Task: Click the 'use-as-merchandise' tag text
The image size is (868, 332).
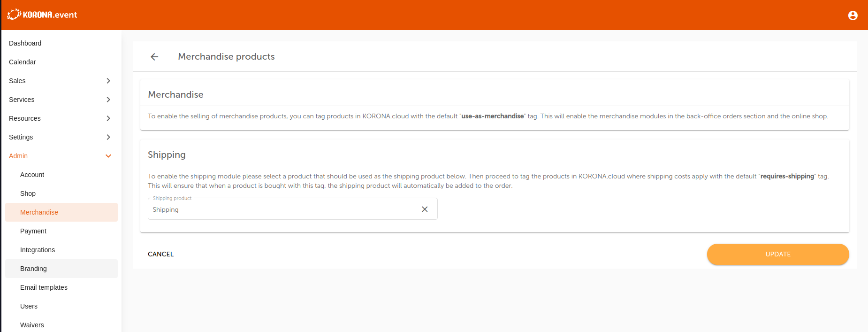Action: click(x=493, y=116)
